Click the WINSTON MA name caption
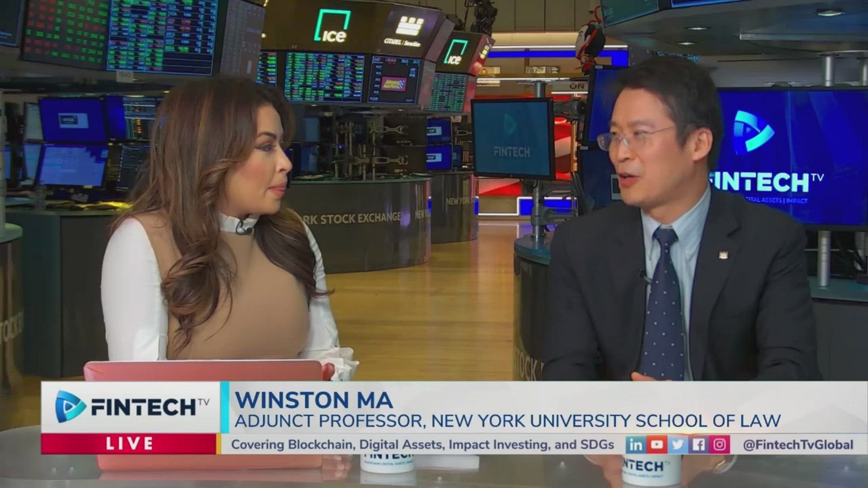868x488 pixels. (x=314, y=400)
